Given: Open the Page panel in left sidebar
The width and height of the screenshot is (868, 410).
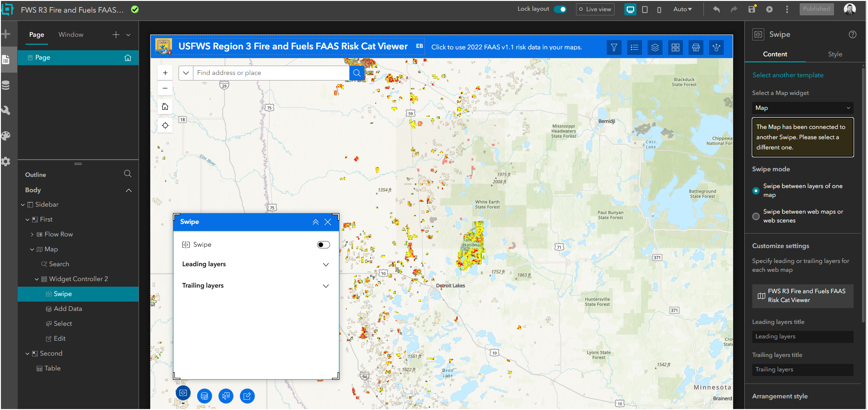Looking at the screenshot, I should [x=6, y=60].
